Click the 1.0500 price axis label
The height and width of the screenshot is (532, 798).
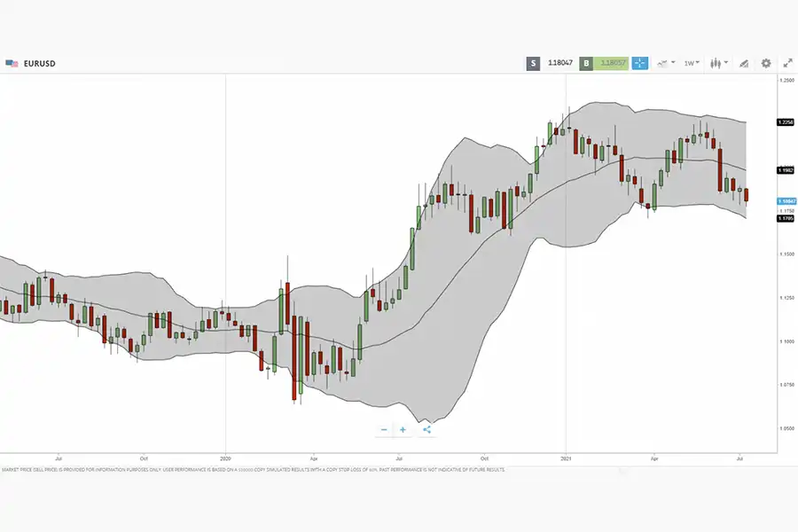(x=786, y=428)
